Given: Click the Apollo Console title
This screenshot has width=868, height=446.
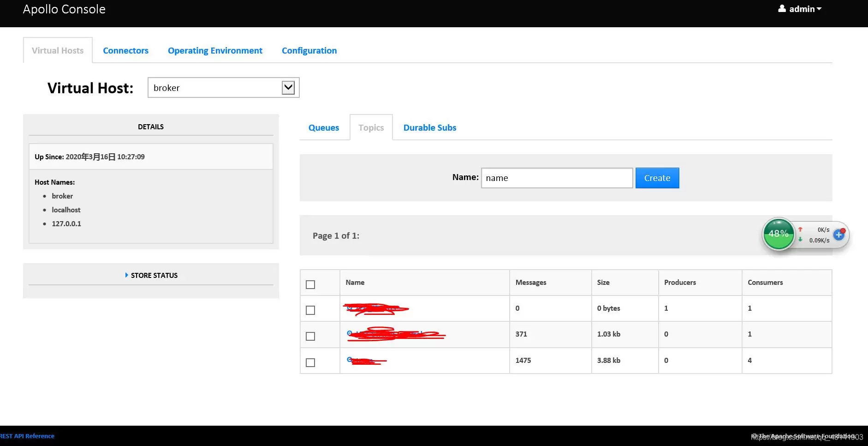Looking at the screenshot, I should pos(64,9).
